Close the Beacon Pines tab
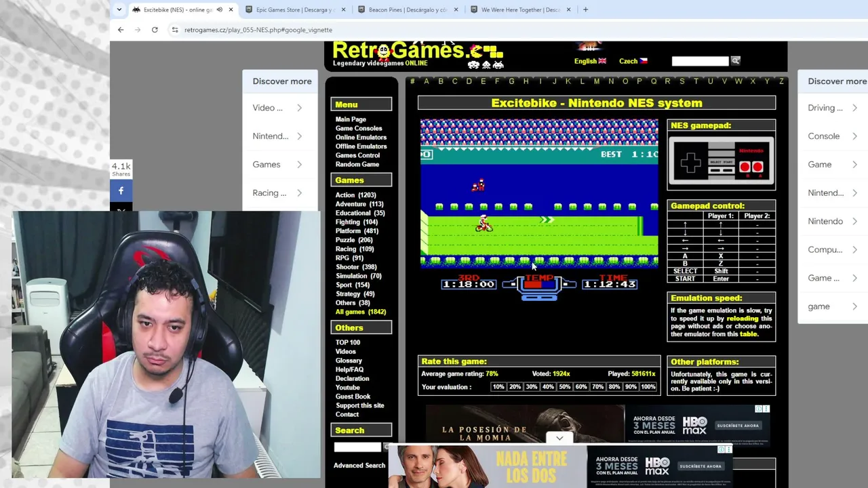This screenshot has height=488, width=868. click(456, 9)
